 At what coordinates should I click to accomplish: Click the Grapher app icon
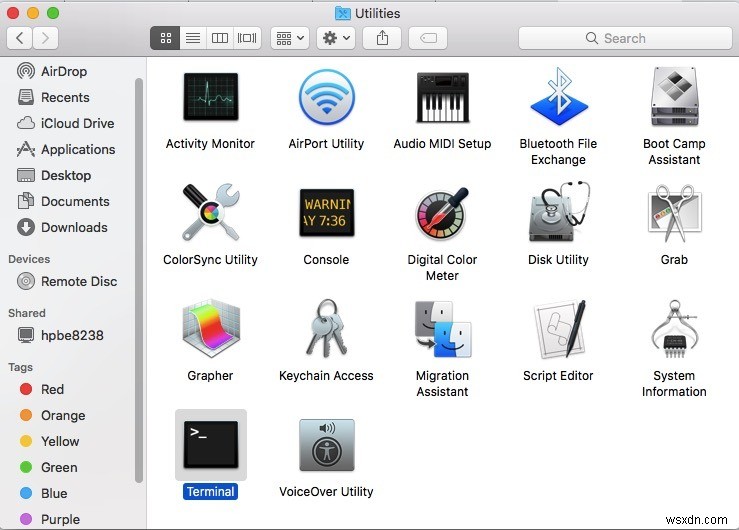click(x=211, y=328)
